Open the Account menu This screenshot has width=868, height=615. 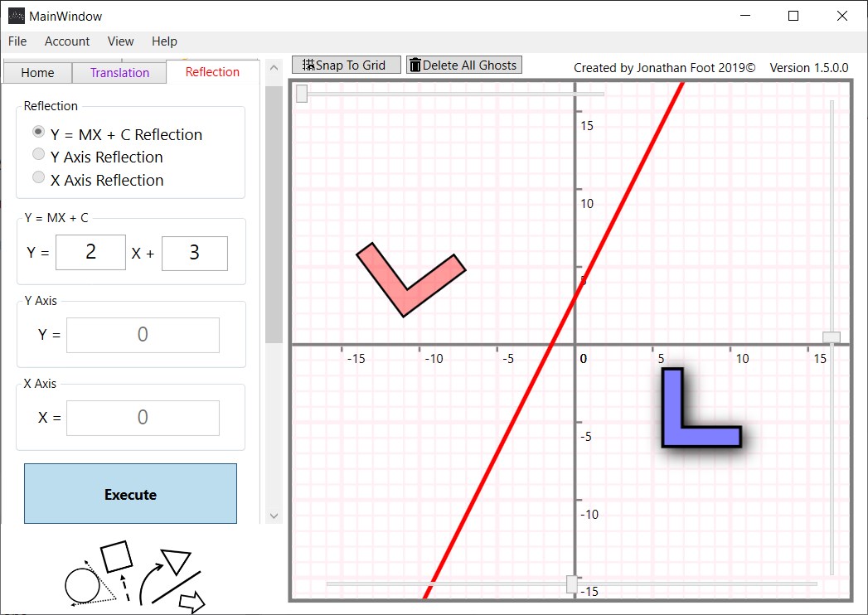(x=67, y=41)
